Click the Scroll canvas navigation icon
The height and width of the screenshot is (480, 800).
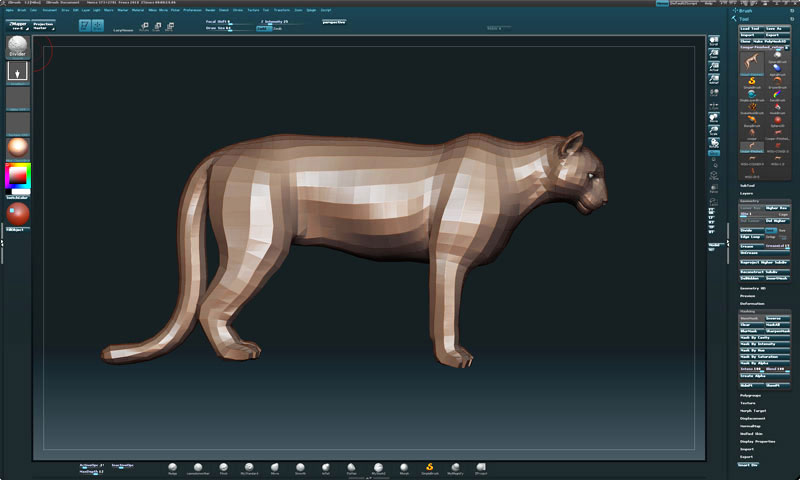[x=714, y=41]
